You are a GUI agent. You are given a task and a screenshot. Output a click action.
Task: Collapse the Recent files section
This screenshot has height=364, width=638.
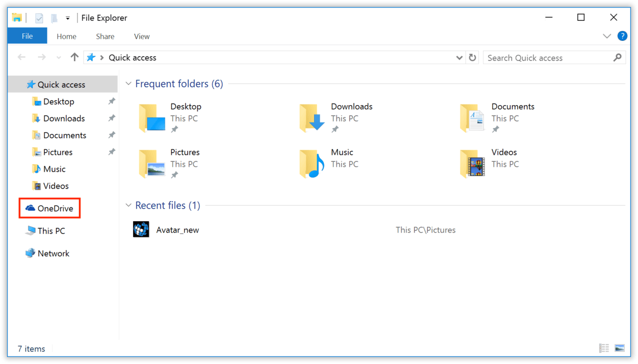(129, 206)
